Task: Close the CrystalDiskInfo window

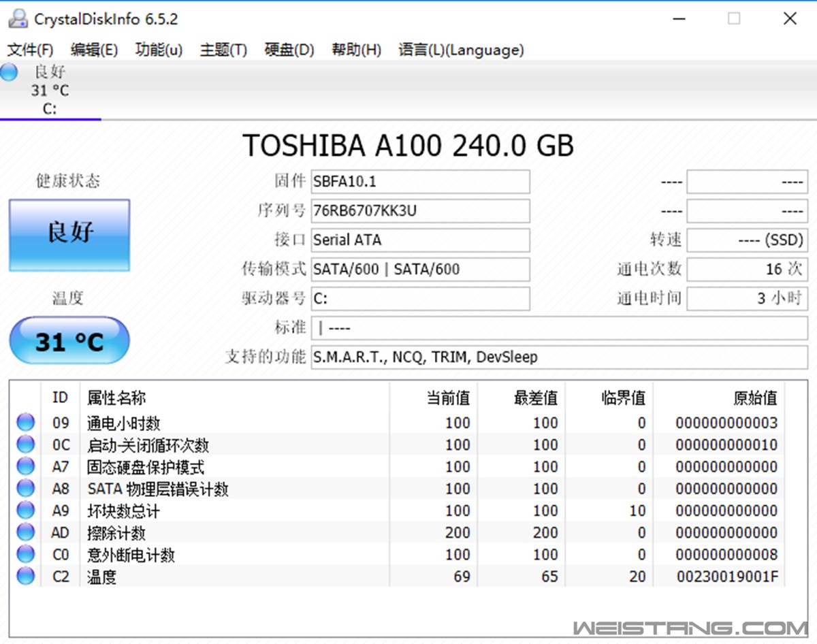Action: [x=790, y=19]
